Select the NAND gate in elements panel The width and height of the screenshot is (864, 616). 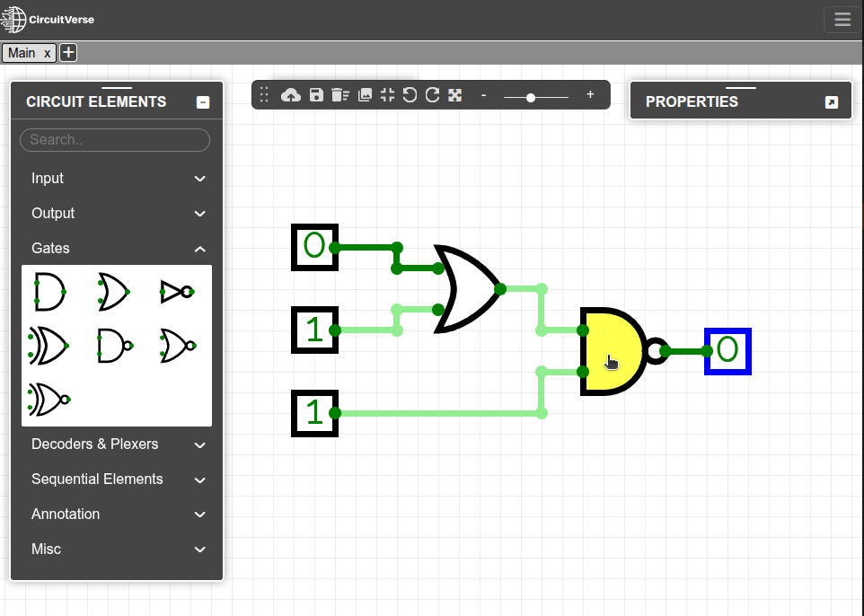(114, 345)
